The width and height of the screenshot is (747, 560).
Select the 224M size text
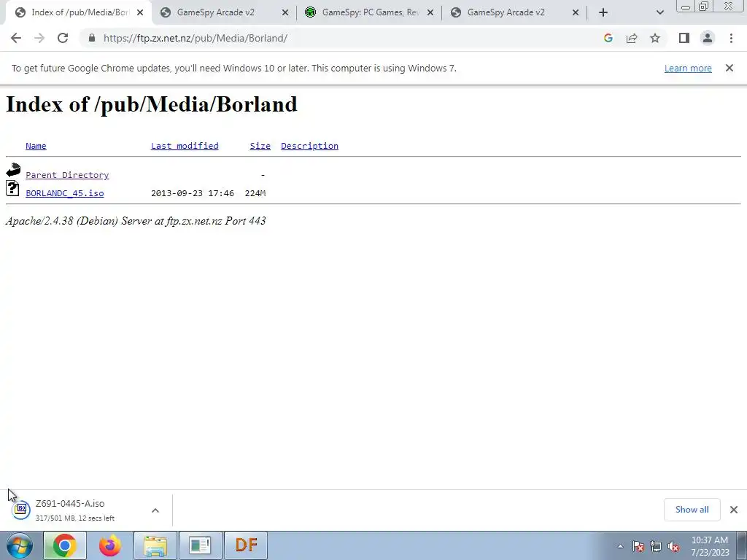tap(255, 192)
